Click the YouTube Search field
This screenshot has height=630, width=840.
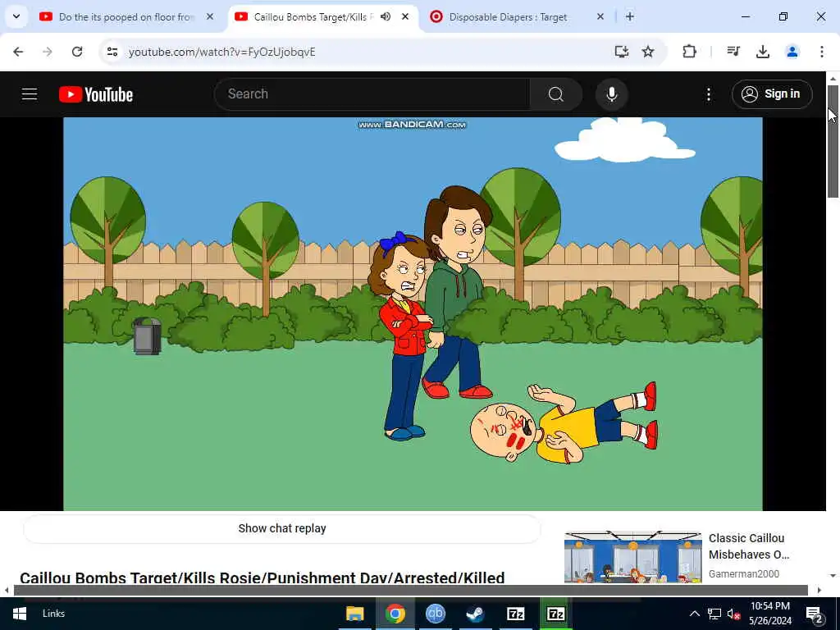point(372,94)
